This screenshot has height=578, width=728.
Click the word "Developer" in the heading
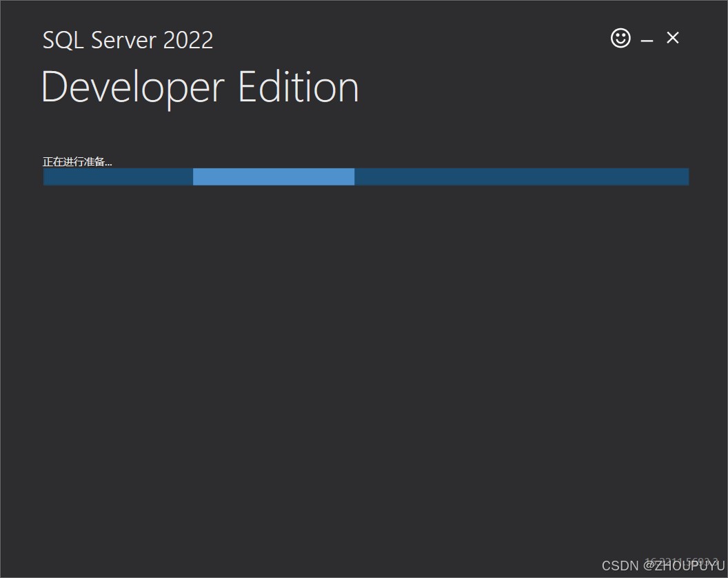[133, 88]
